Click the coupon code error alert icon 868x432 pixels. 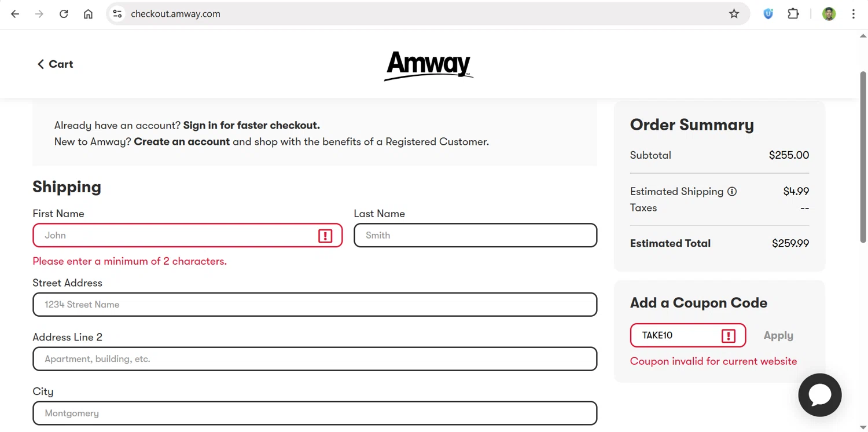[729, 336]
